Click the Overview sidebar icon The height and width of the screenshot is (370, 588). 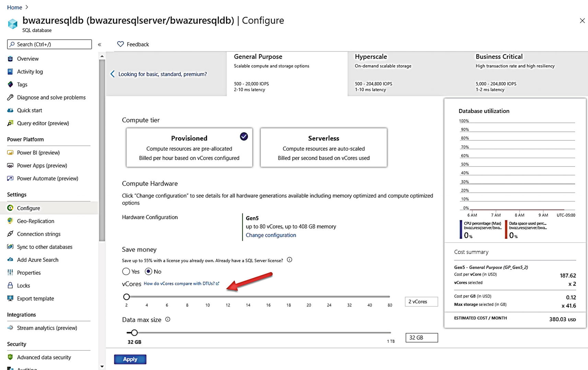[x=10, y=59]
